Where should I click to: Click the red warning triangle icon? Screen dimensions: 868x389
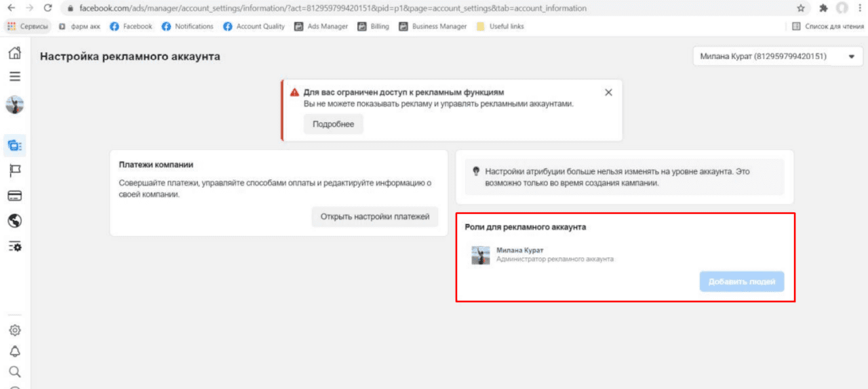click(294, 92)
